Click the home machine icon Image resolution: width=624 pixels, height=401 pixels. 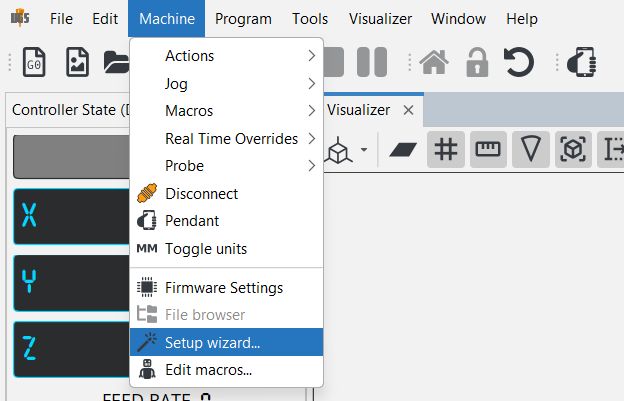pos(434,62)
